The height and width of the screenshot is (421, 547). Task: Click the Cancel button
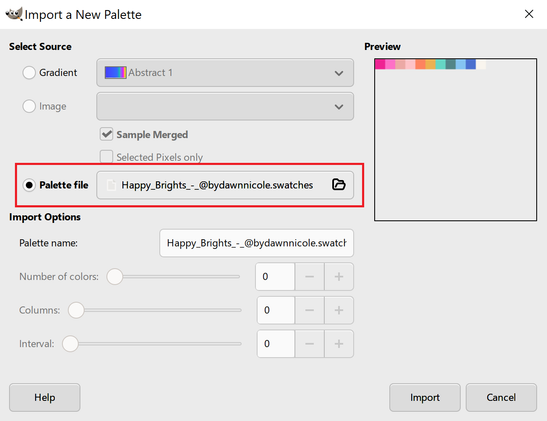point(501,397)
